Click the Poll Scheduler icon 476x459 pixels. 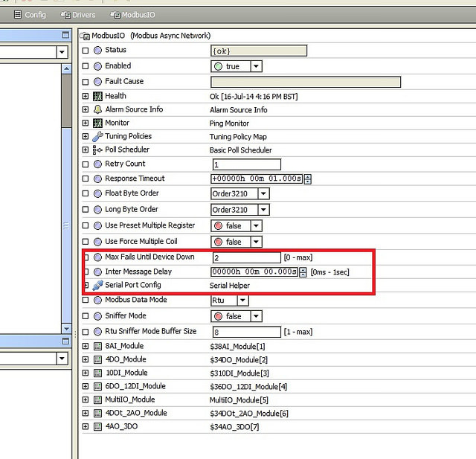point(97,150)
